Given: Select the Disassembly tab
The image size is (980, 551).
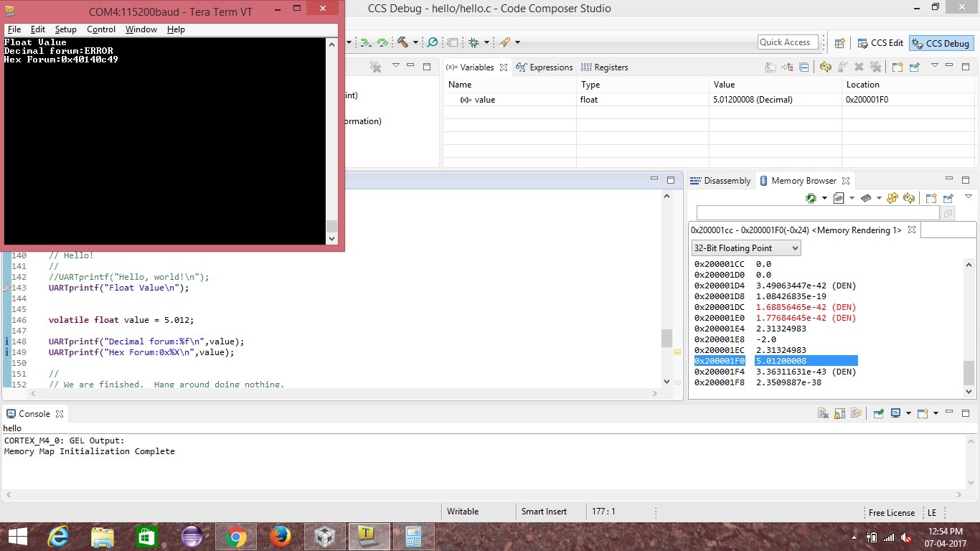Looking at the screenshot, I should [720, 181].
